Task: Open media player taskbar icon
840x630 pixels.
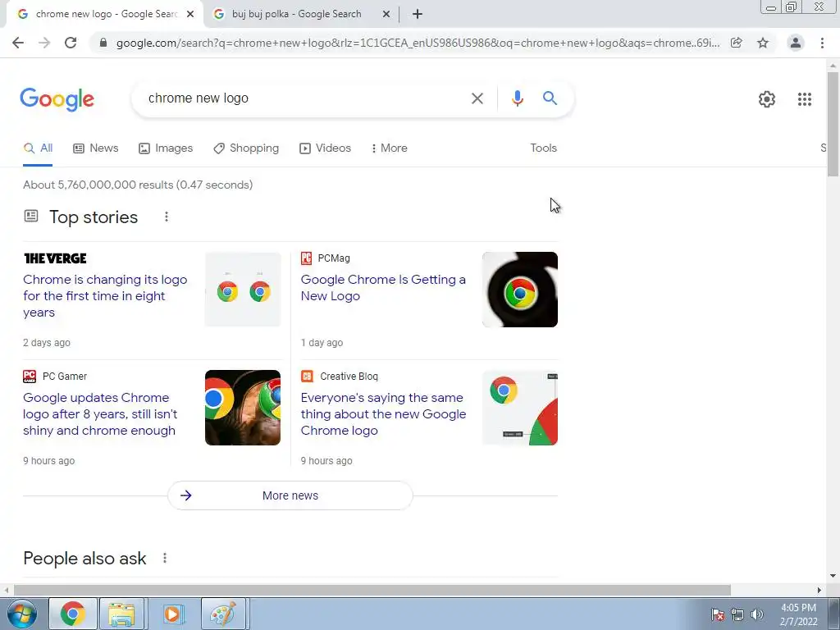Action: [x=172, y=614]
